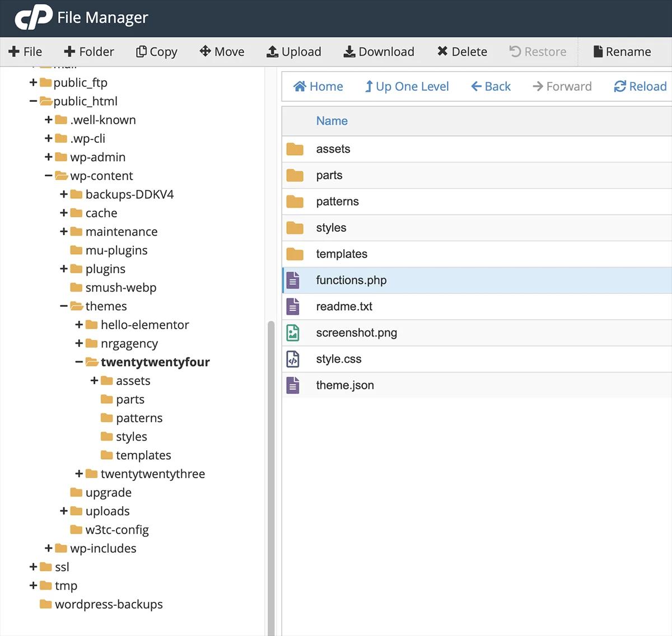
Task: Expand the tmp folder node
Action: (33, 586)
